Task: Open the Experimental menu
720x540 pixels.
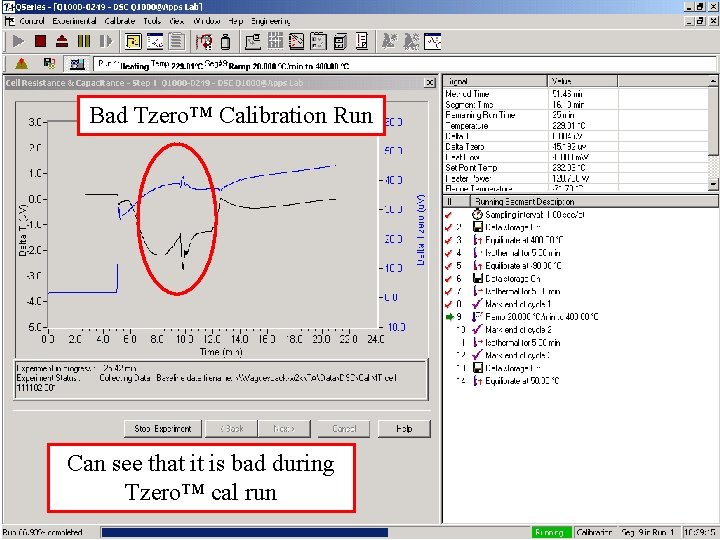Action: (74, 21)
